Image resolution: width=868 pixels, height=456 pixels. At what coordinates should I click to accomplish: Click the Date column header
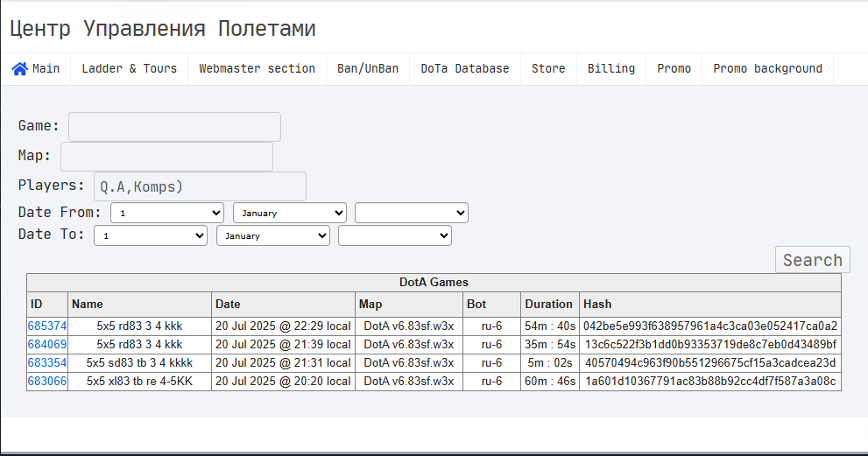point(284,304)
